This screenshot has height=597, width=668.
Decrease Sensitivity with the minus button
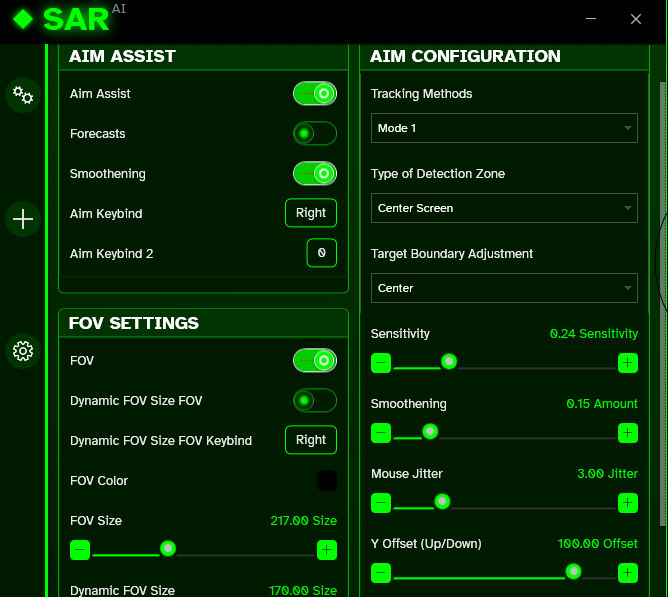pyautogui.click(x=381, y=363)
